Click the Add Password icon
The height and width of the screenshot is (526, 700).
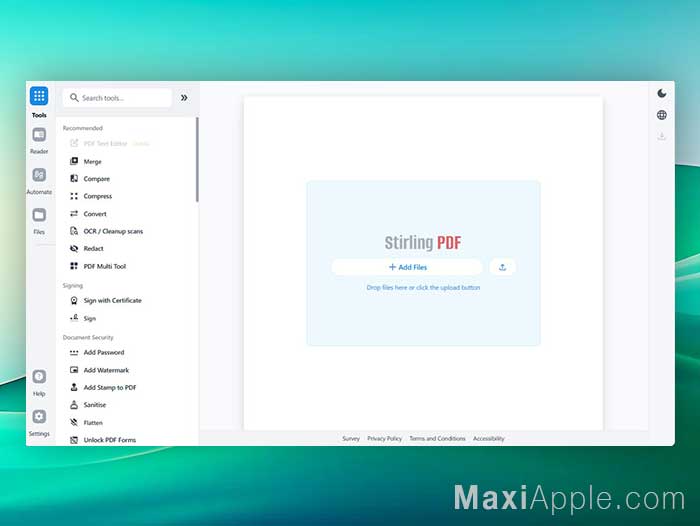coord(74,352)
